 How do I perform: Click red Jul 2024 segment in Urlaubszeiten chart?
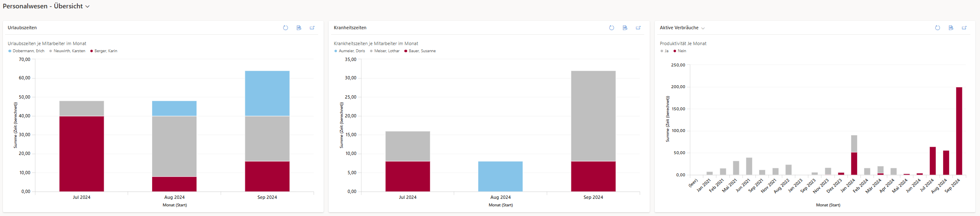pos(82,153)
